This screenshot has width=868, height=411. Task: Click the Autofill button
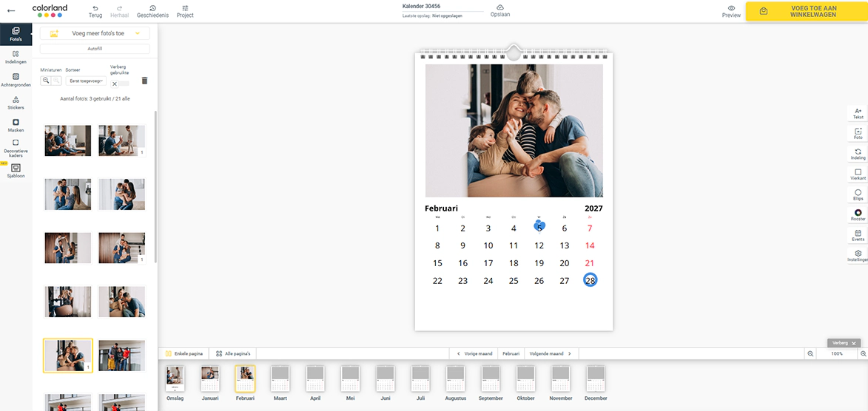pos(95,49)
